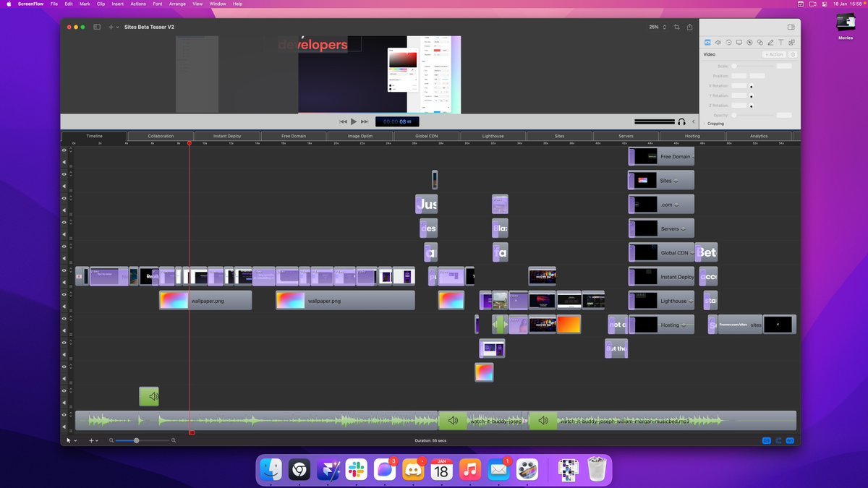The width and height of the screenshot is (868, 488).
Task: Click the timeline zoom slider
Action: click(136, 440)
